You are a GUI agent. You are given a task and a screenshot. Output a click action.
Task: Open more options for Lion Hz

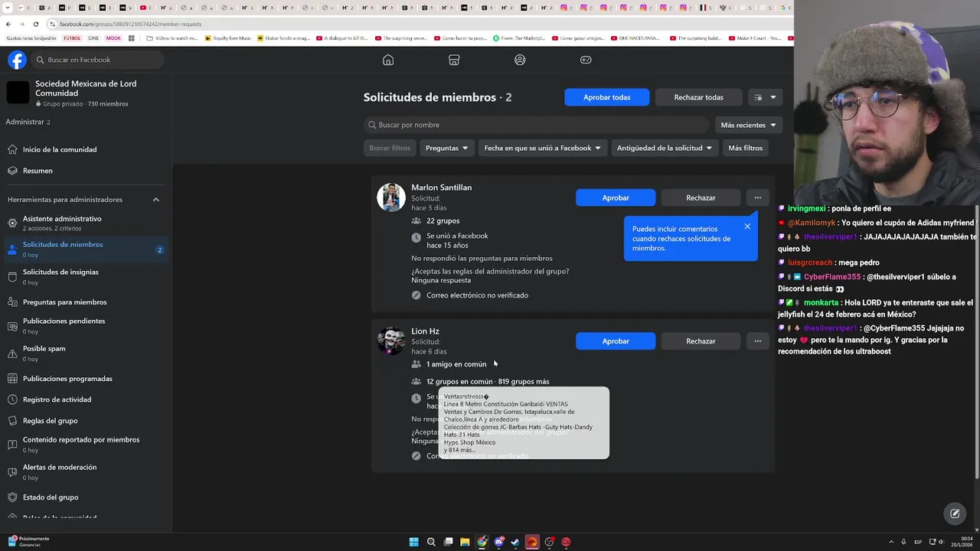point(757,341)
